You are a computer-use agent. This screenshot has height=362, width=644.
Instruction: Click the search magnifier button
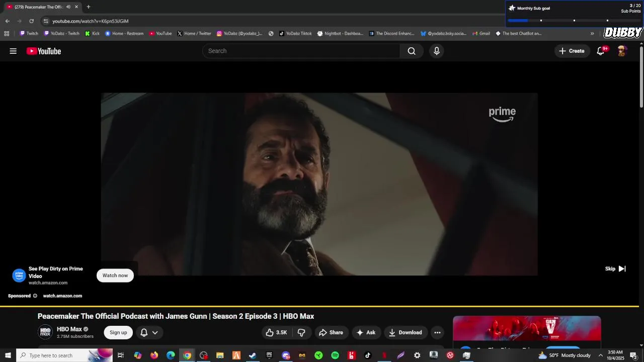tap(412, 51)
